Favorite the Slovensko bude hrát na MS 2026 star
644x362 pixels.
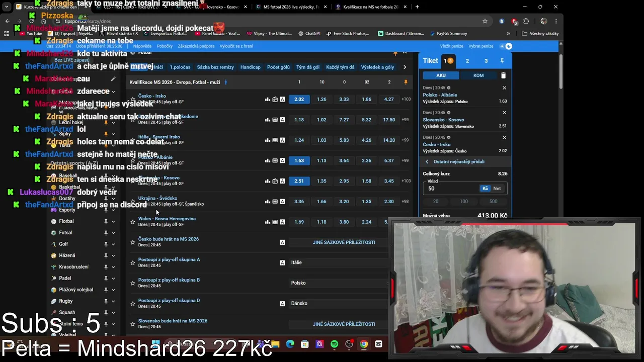133,324
